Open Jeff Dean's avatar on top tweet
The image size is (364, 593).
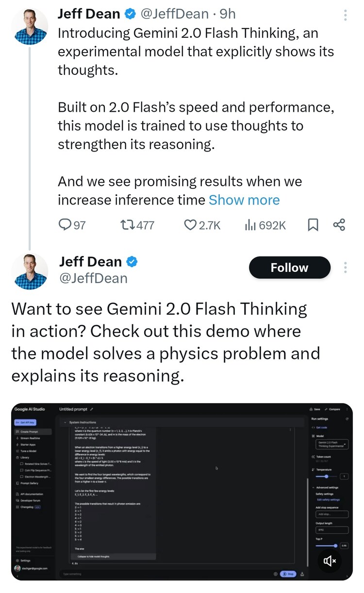click(x=29, y=27)
